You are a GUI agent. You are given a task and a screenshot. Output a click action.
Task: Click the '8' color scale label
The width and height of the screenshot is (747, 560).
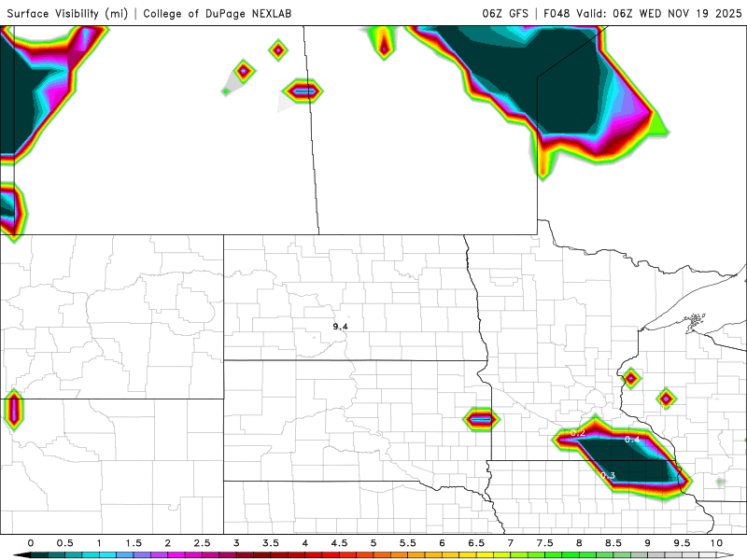pos(579,543)
